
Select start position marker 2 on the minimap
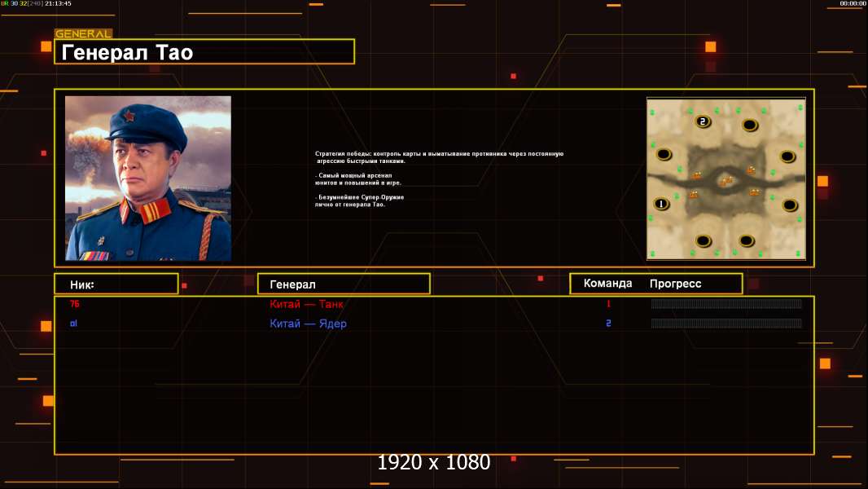[x=703, y=121]
